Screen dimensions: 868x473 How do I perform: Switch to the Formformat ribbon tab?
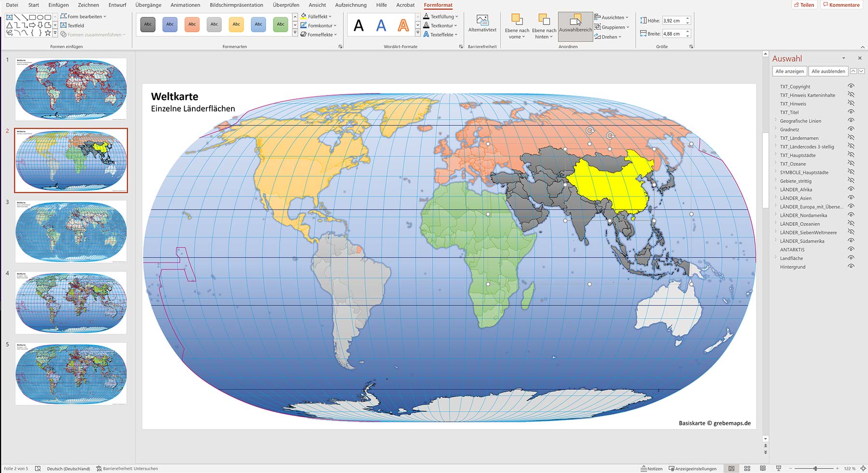pyautogui.click(x=437, y=5)
